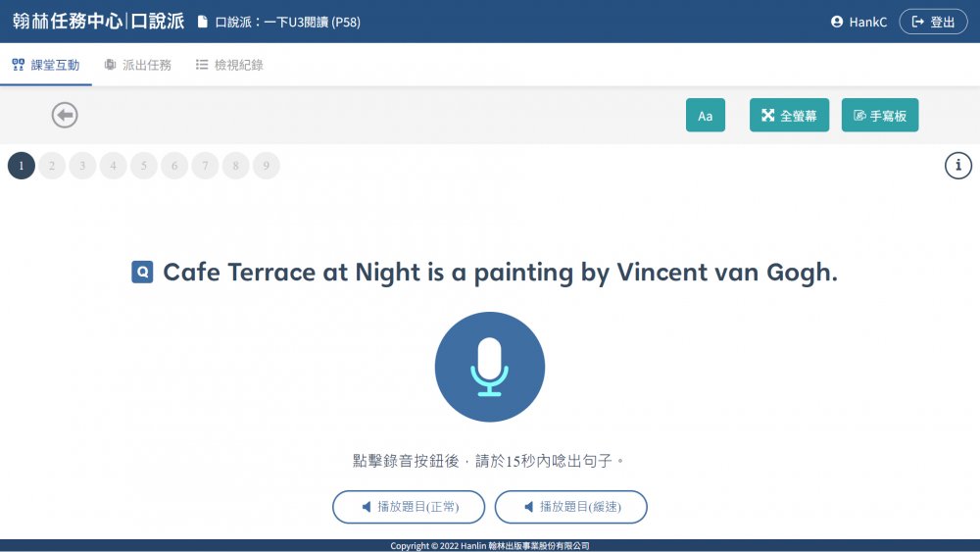Switch to the 派出任務 tab
980x552 pixels.
click(x=137, y=65)
